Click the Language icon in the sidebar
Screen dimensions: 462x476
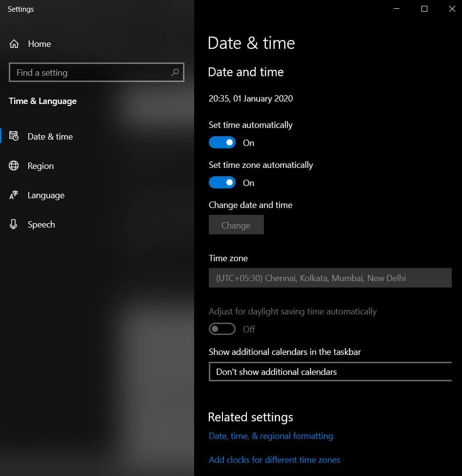15,195
